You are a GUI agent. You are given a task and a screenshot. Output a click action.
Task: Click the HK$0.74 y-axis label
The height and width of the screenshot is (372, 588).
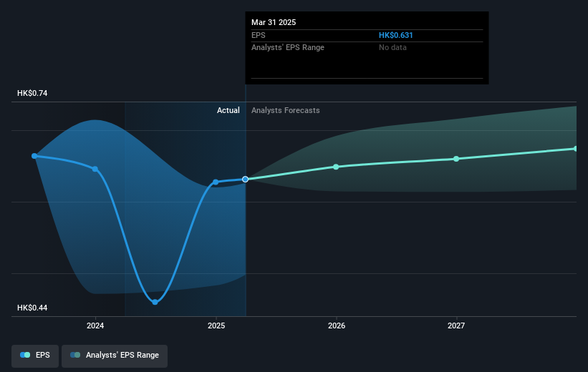click(x=32, y=93)
